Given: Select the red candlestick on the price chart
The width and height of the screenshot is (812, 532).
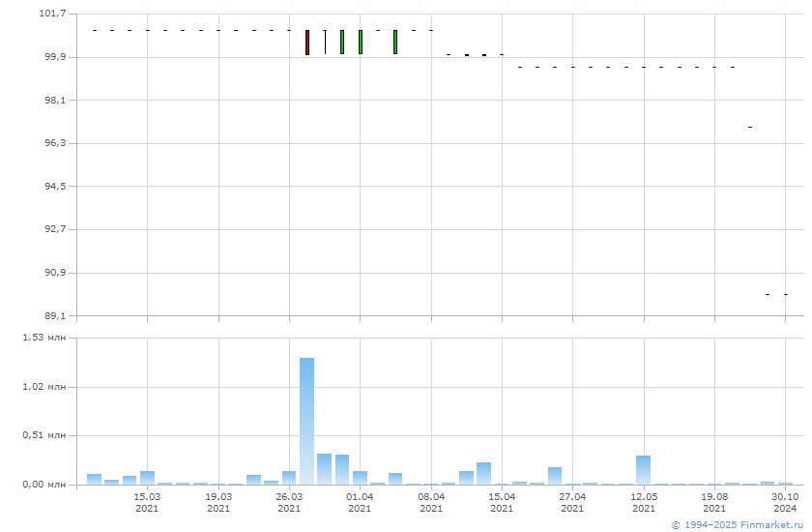Looking at the screenshot, I should click(307, 43).
